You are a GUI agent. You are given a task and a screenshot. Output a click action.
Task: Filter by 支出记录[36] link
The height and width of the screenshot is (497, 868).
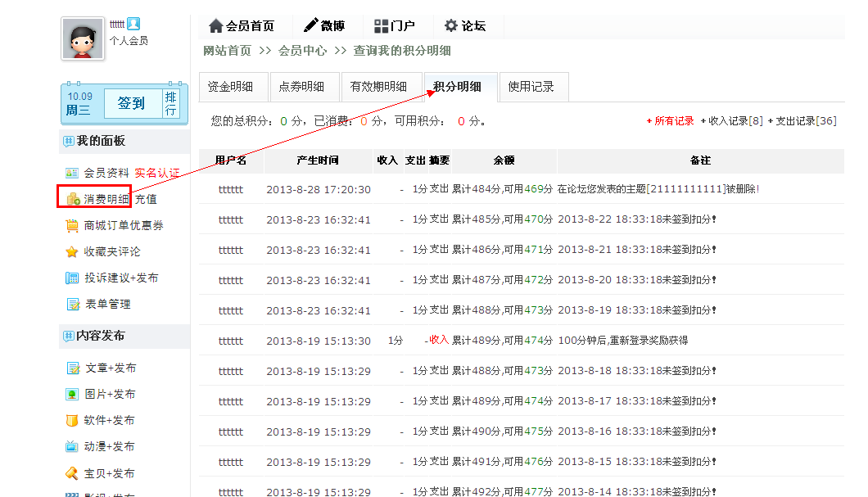click(805, 121)
